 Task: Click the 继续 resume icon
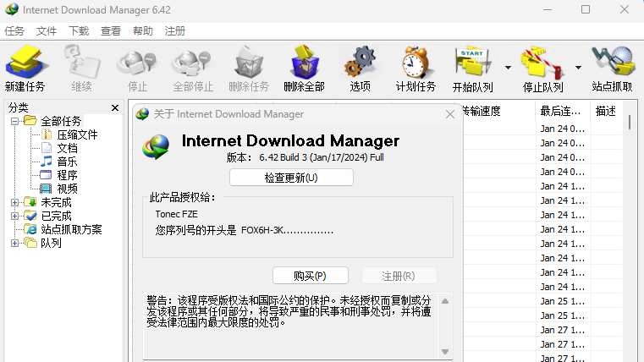pos(82,62)
